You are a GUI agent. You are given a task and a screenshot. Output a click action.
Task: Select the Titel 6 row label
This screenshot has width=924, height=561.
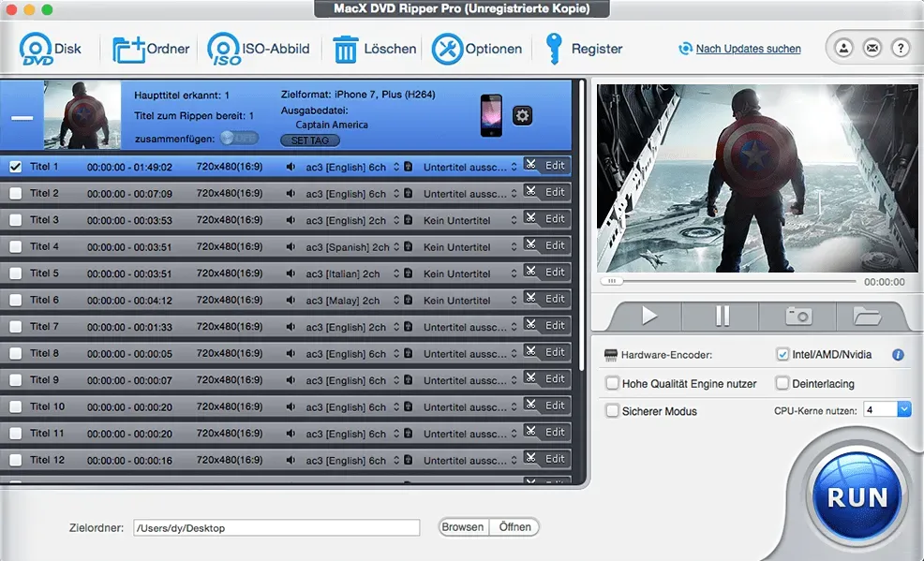pos(44,300)
